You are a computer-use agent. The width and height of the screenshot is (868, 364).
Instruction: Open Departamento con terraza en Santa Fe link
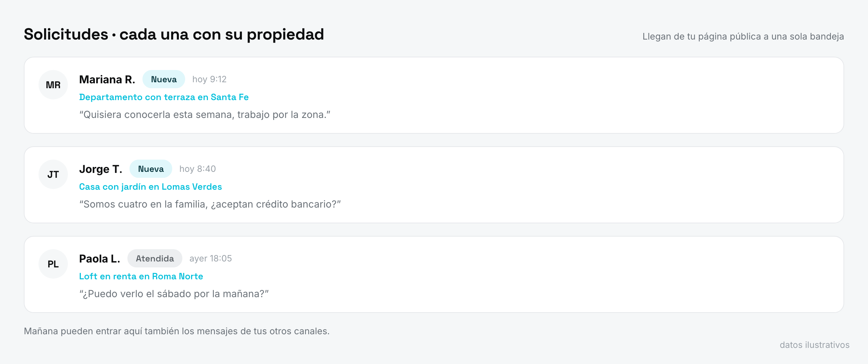click(164, 97)
